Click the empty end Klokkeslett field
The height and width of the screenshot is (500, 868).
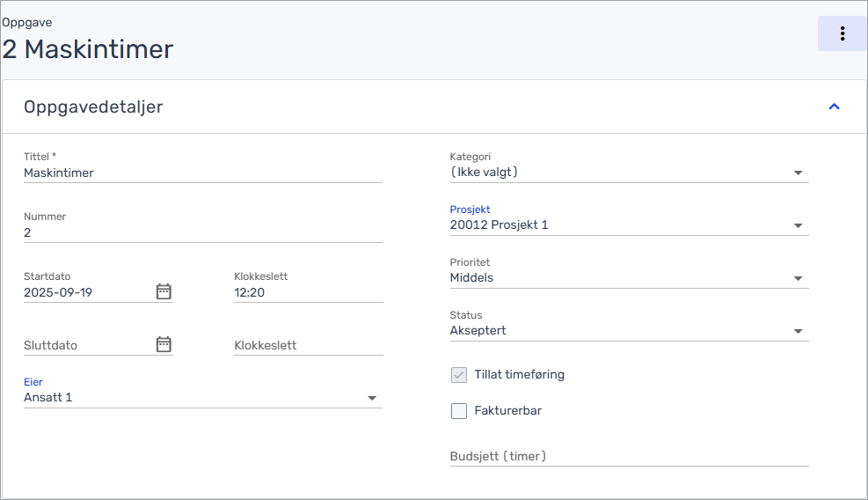(x=308, y=345)
